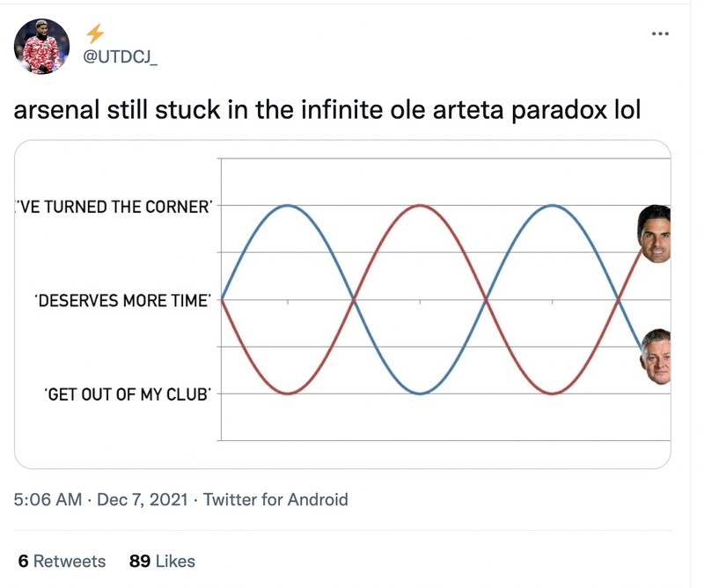Click the first crossing of blue and red lines
The height and width of the screenshot is (588, 704).
pos(354,299)
